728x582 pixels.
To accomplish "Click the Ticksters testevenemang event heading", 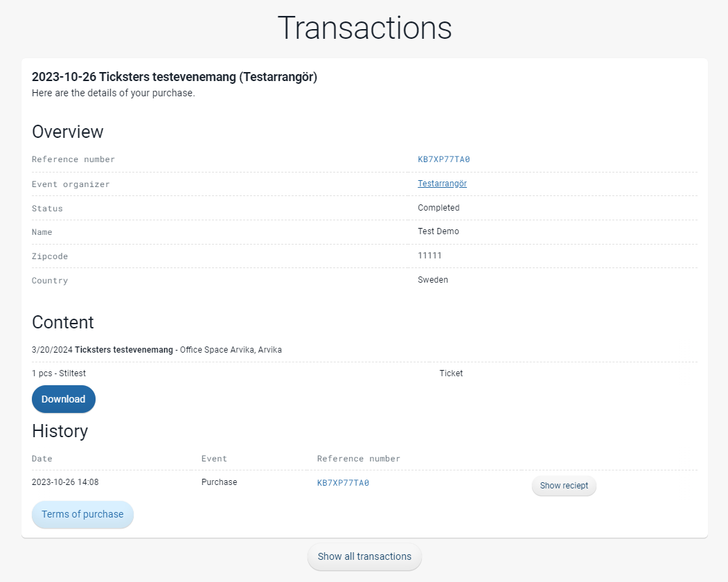I will coord(173,77).
